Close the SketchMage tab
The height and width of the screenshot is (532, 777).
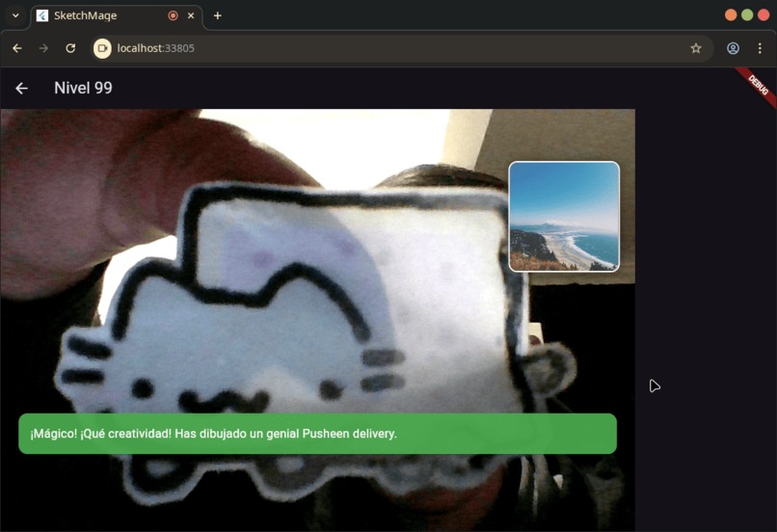pos(191,15)
